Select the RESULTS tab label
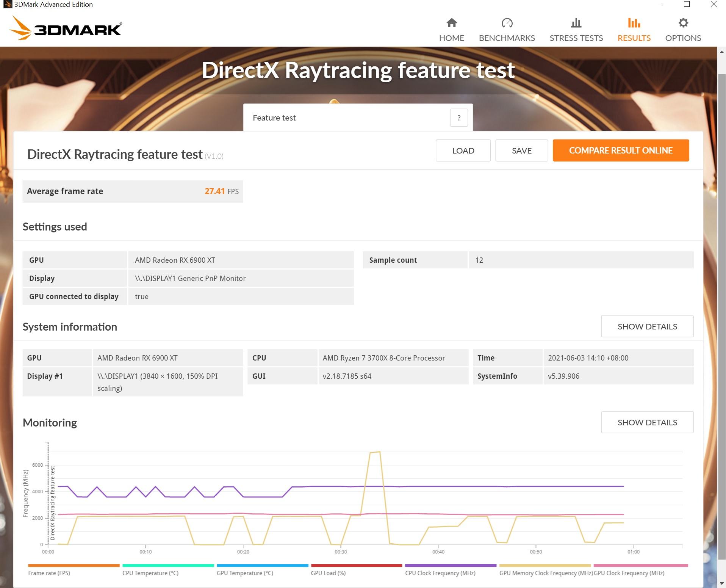 [634, 38]
